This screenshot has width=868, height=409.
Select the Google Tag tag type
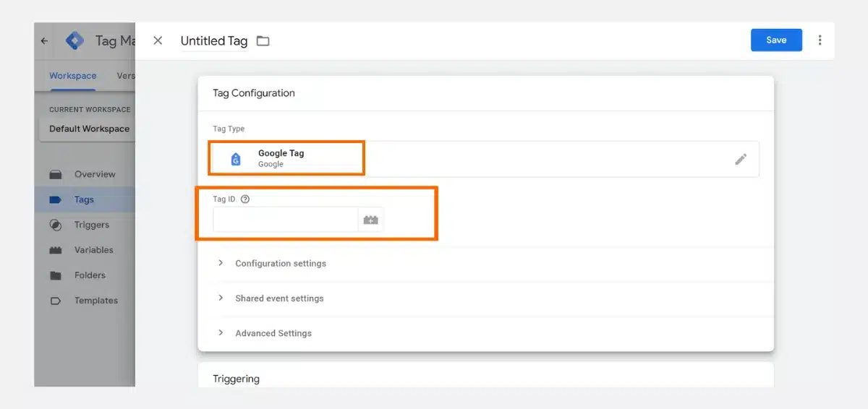tap(485, 159)
